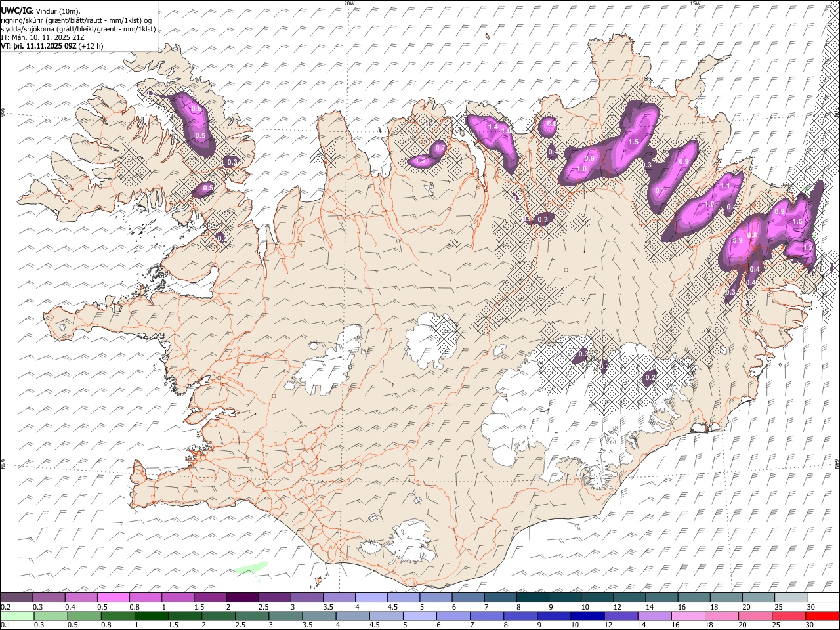Click the light lavender swatch labeled 4

371,597
